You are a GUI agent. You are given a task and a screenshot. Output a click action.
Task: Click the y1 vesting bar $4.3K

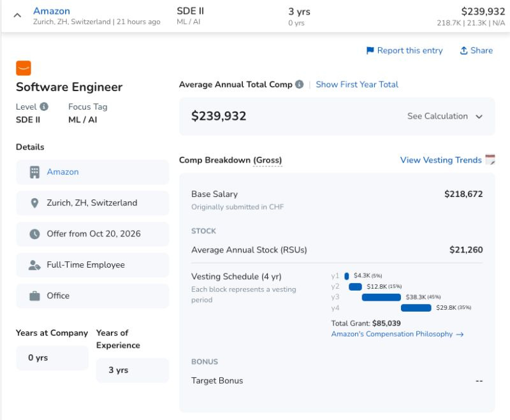pos(346,276)
